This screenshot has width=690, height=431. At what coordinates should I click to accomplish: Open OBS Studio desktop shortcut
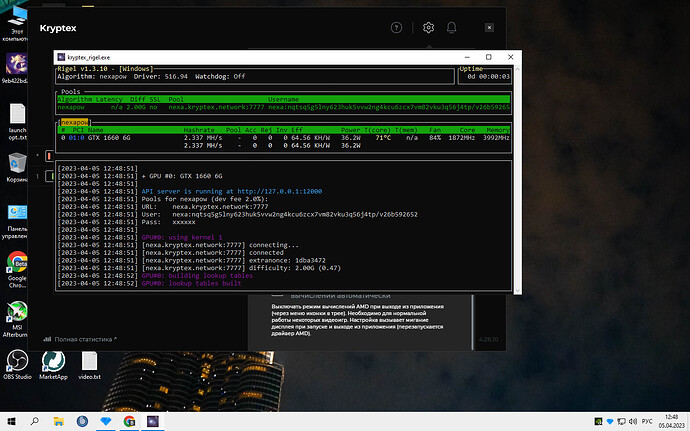pos(17,365)
